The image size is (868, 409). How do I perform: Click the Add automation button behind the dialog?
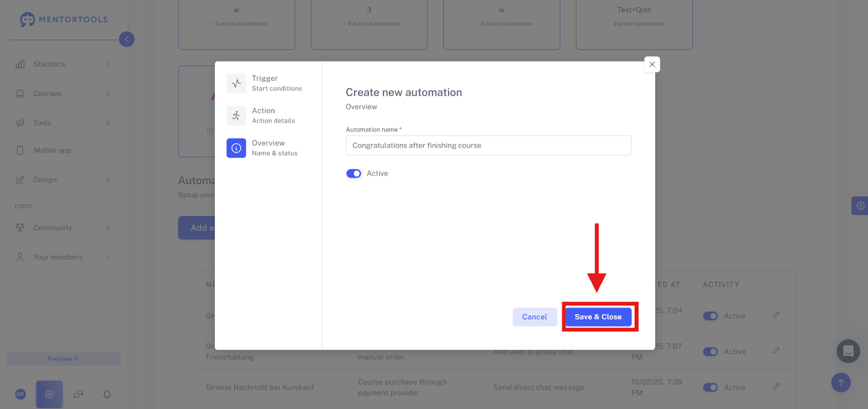(x=197, y=228)
